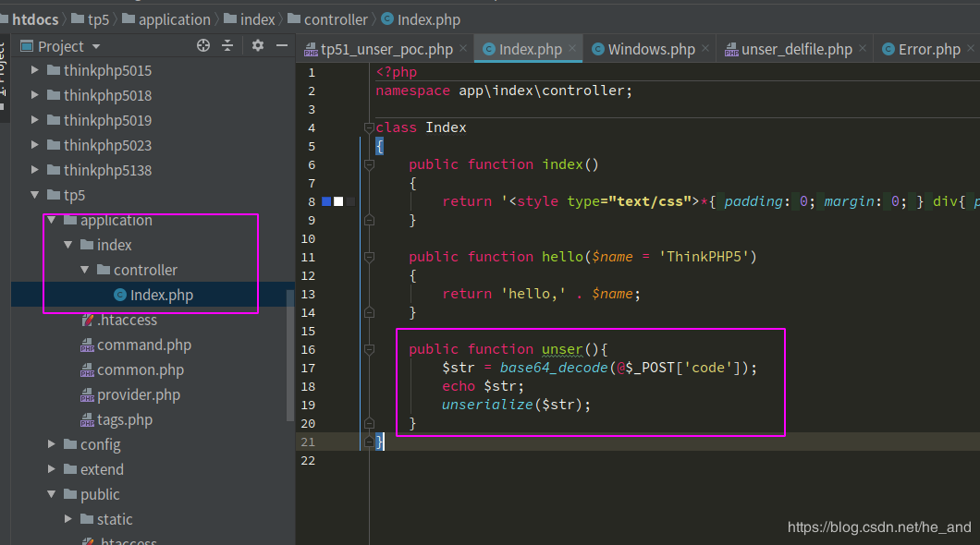Click application in breadcrumb path
Image resolution: width=980 pixels, height=545 pixels.
click(175, 20)
